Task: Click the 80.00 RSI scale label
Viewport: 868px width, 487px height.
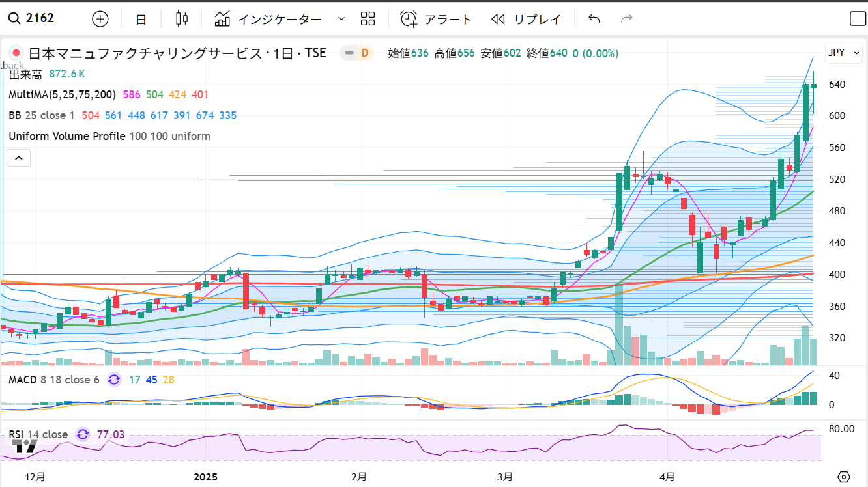Action: [x=841, y=429]
